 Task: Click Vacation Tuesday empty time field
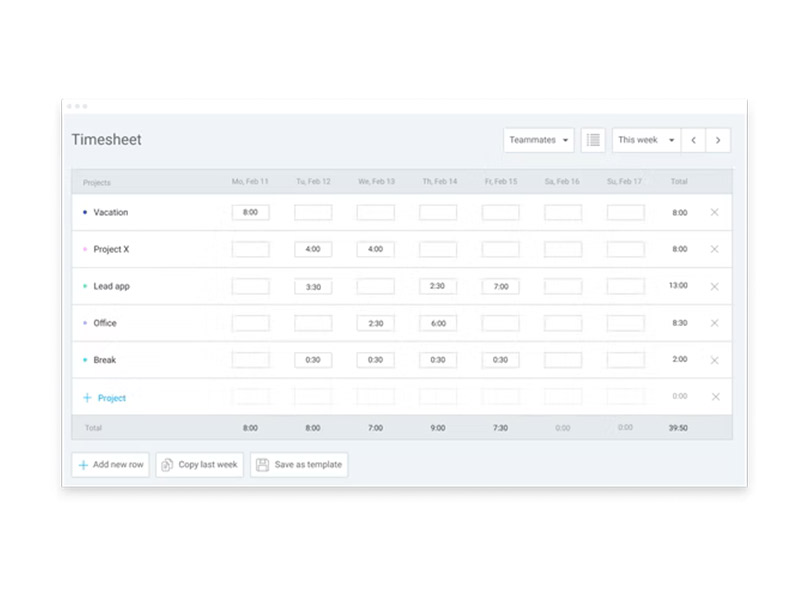pyautogui.click(x=313, y=212)
